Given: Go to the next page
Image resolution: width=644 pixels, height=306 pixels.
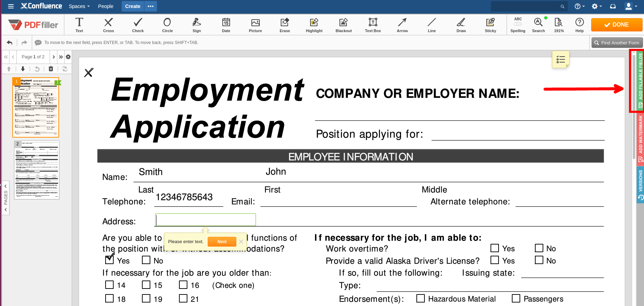Looking at the screenshot, I should pyautogui.click(x=53, y=57).
